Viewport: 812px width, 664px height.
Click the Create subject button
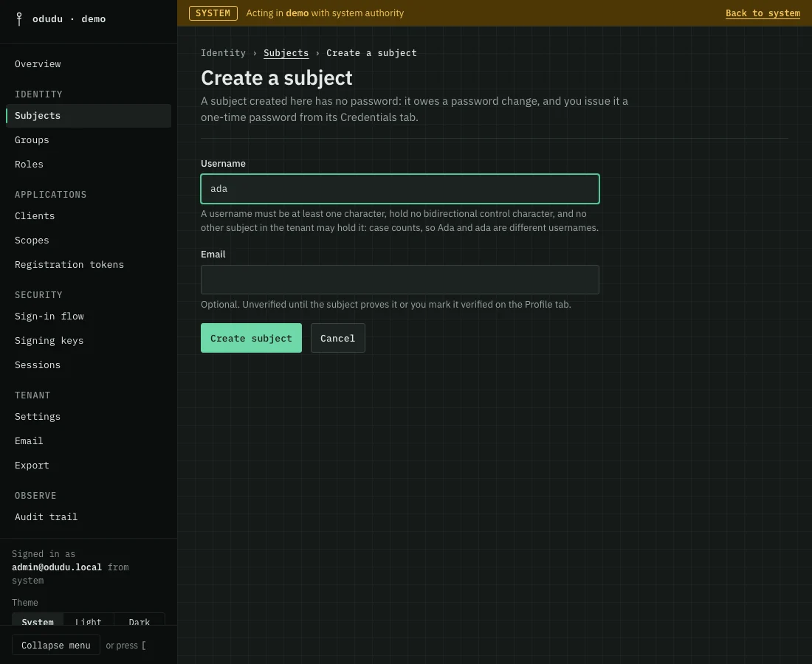tap(251, 338)
